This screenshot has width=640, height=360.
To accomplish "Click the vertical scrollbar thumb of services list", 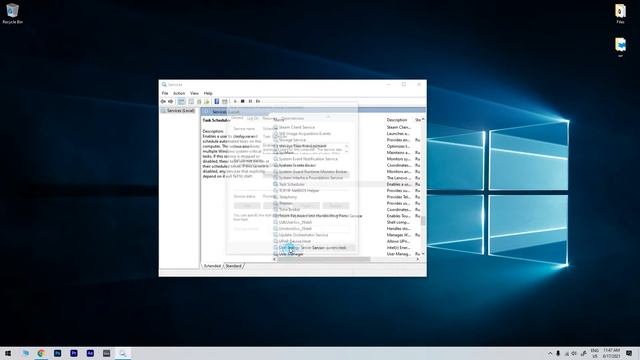I will click(423, 221).
